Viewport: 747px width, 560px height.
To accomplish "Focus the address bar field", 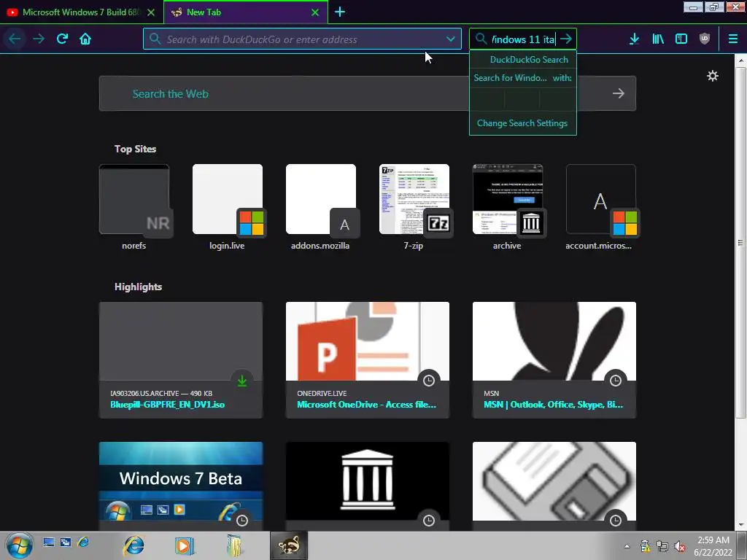I will [x=303, y=39].
